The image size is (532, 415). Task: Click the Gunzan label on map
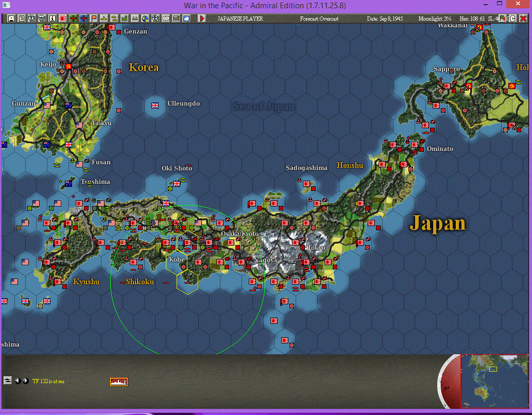pos(23,103)
